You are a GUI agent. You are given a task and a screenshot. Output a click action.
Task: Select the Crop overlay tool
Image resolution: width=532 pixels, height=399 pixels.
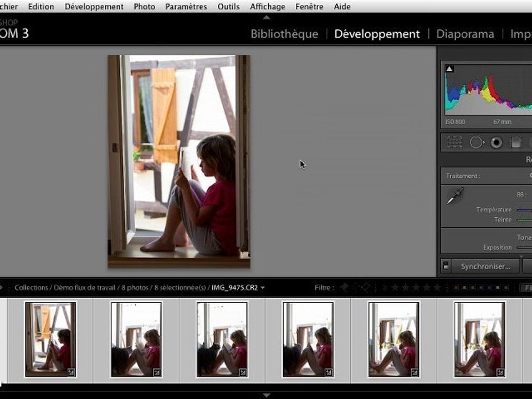(454, 142)
